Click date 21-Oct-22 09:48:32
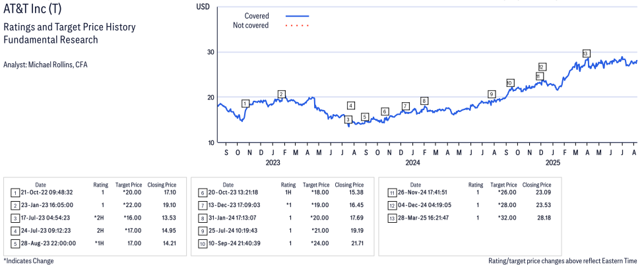The height and width of the screenshot is (265, 644). (x=46, y=192)
